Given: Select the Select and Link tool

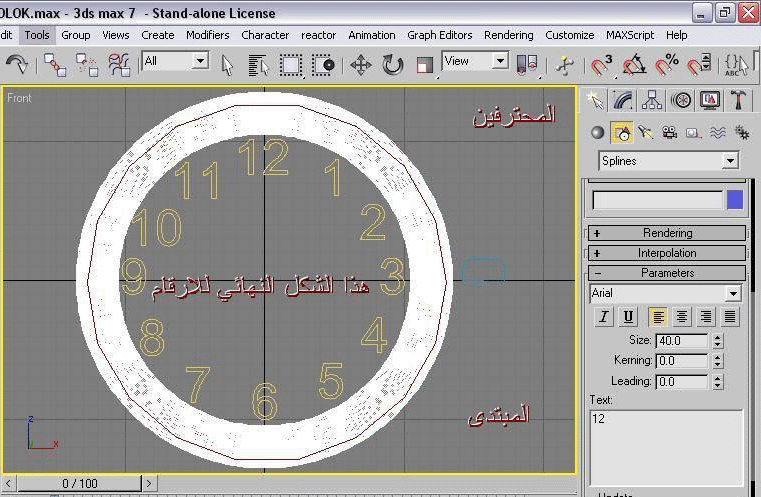Looking at the screenshot, I should 55,65.
